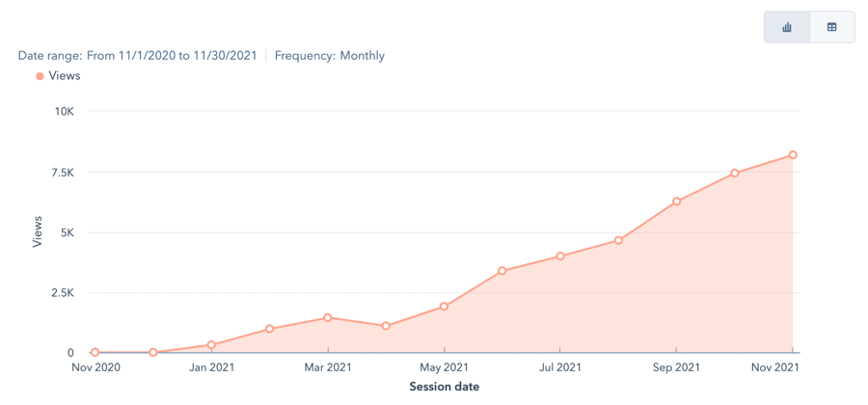Click the Sep 2021 axis label

pos(676,367)
